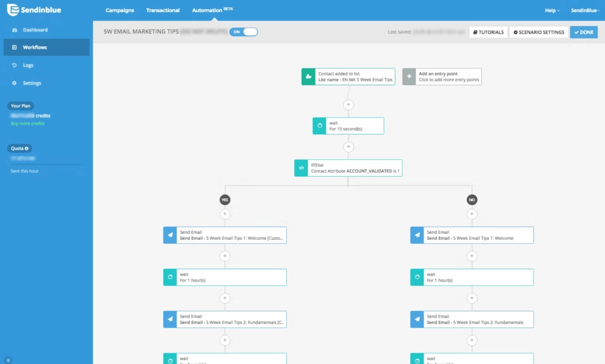View Logs via the sidebar icon
The image size is (605, 364).
14,65
